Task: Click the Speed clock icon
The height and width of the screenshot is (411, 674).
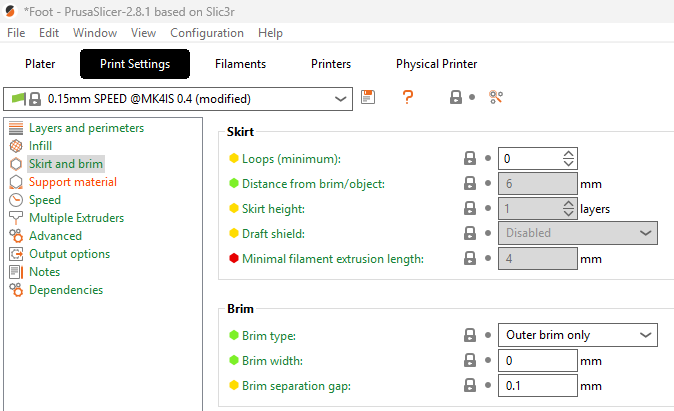Action: (16, 200)
